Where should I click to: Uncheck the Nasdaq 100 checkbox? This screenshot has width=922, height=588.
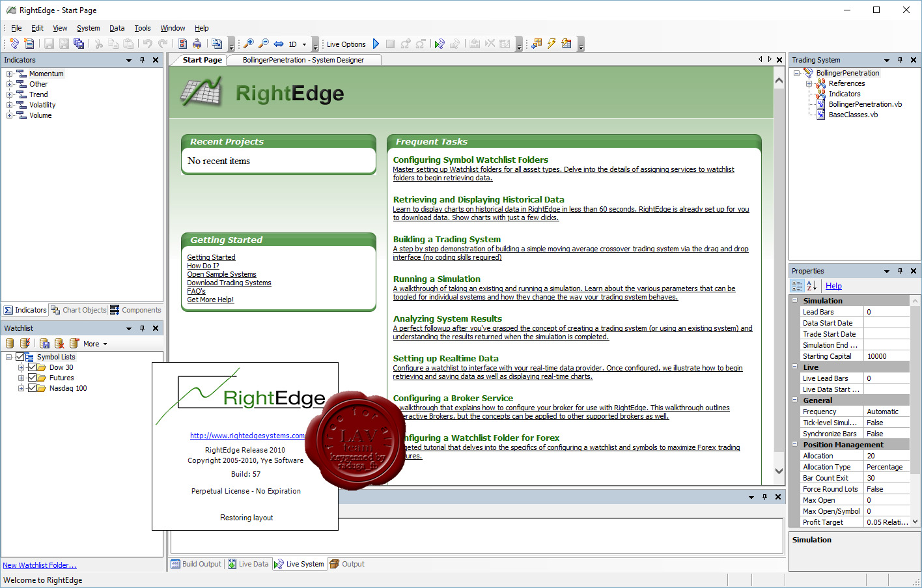(x=32, y=388)
